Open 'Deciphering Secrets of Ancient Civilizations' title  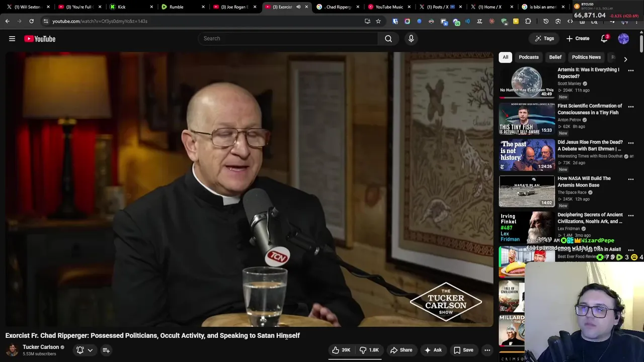click(590, 218)
